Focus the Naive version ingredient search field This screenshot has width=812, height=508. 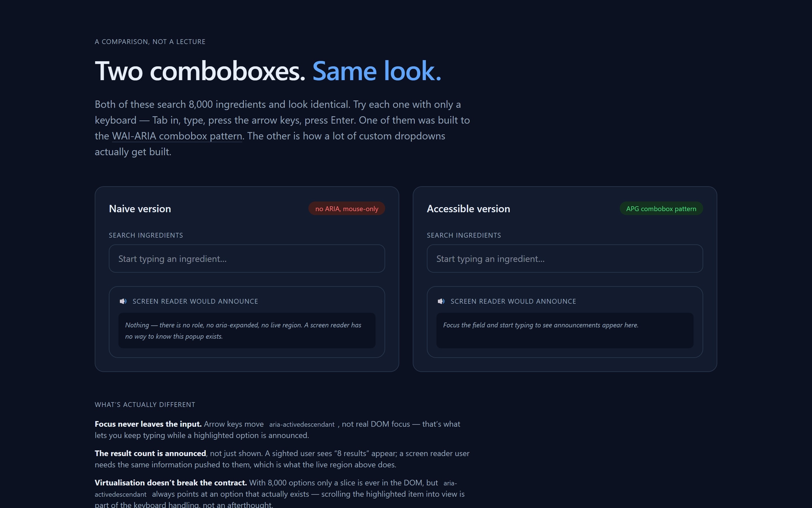click(x=247, y=258)
